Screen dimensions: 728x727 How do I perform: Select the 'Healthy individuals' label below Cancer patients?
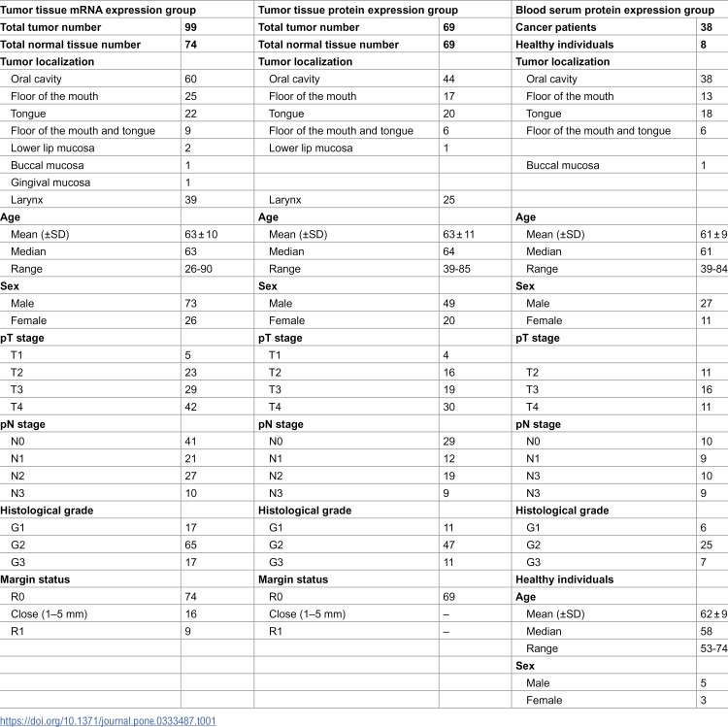coord(564,45)
